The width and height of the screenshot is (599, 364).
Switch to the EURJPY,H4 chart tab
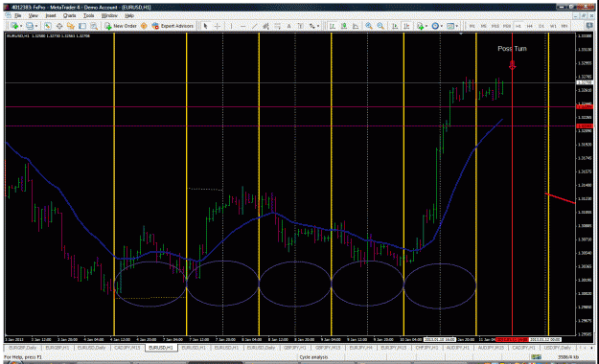pos(360,348)
